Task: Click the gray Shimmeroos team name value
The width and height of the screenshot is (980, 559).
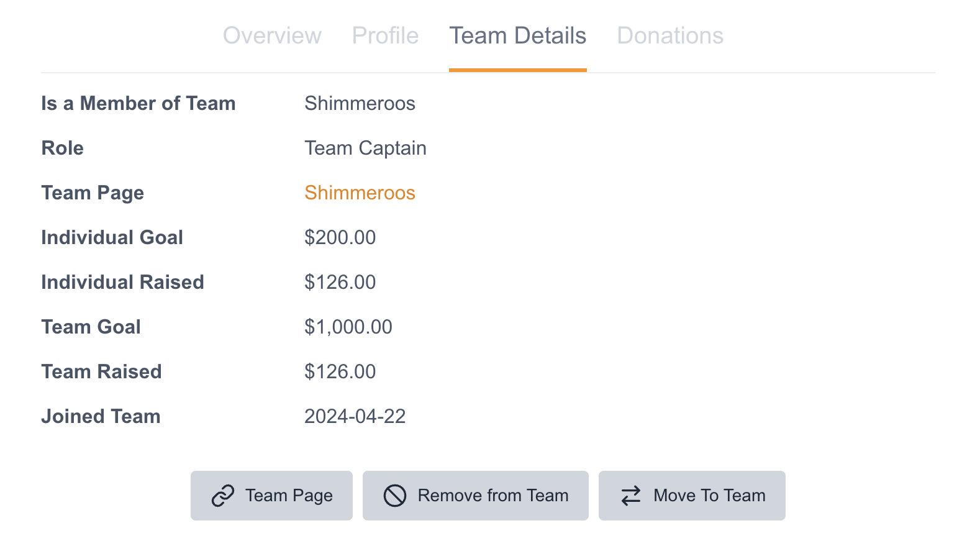Action: pos(360,104)
